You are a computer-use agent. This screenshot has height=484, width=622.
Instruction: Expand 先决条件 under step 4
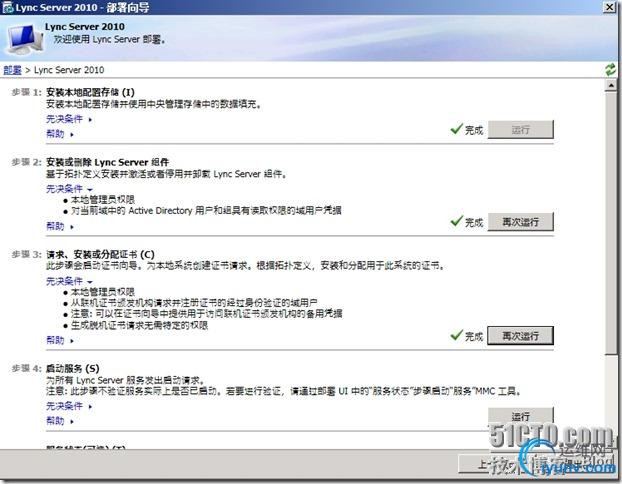tap(69, 406)
